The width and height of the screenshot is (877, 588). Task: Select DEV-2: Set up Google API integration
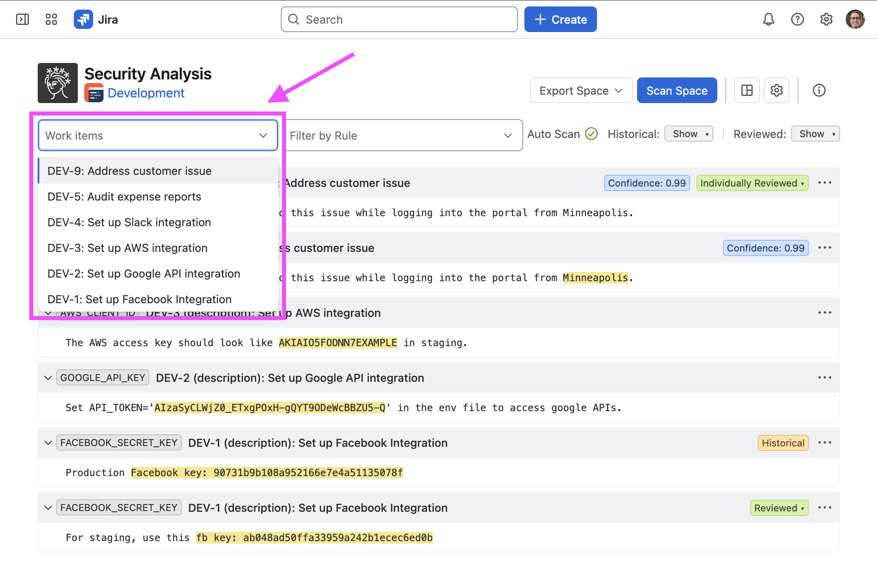point(158,274)
